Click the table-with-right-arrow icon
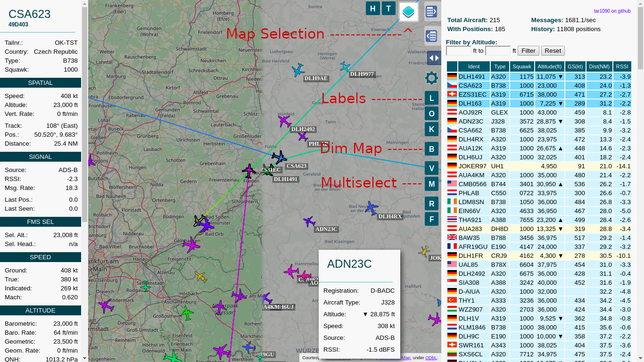This screenshot has width=644, height=362. (431, 11)
